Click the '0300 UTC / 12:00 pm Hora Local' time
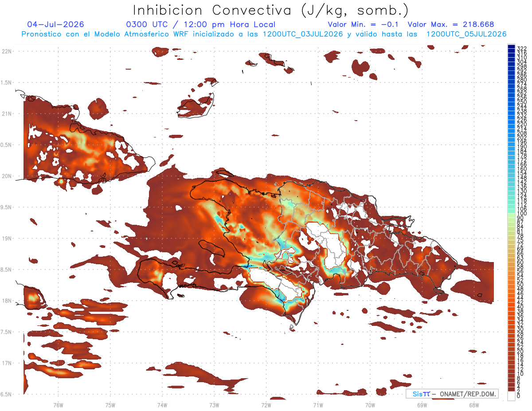532x411 pixels. (x=200, y=24)
